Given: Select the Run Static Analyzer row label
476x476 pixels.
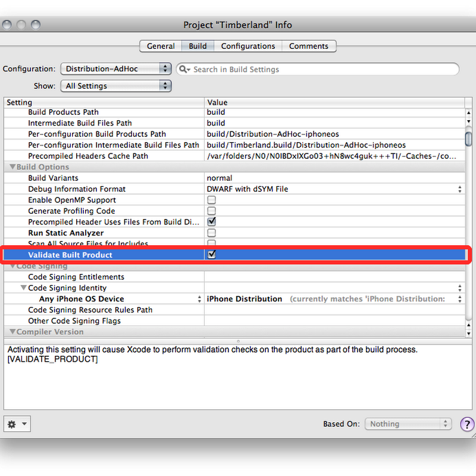Looking at the screenshot, I should point(66,233).
